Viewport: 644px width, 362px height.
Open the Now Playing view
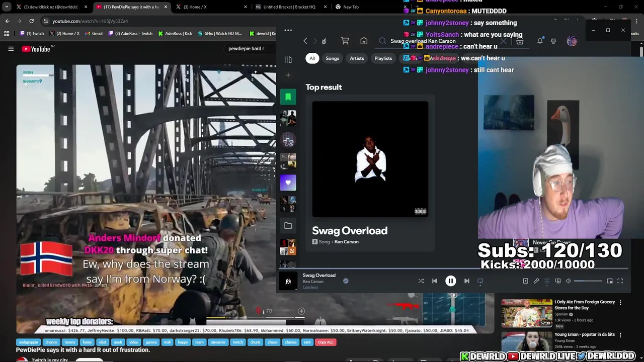[x=525, y=281]
